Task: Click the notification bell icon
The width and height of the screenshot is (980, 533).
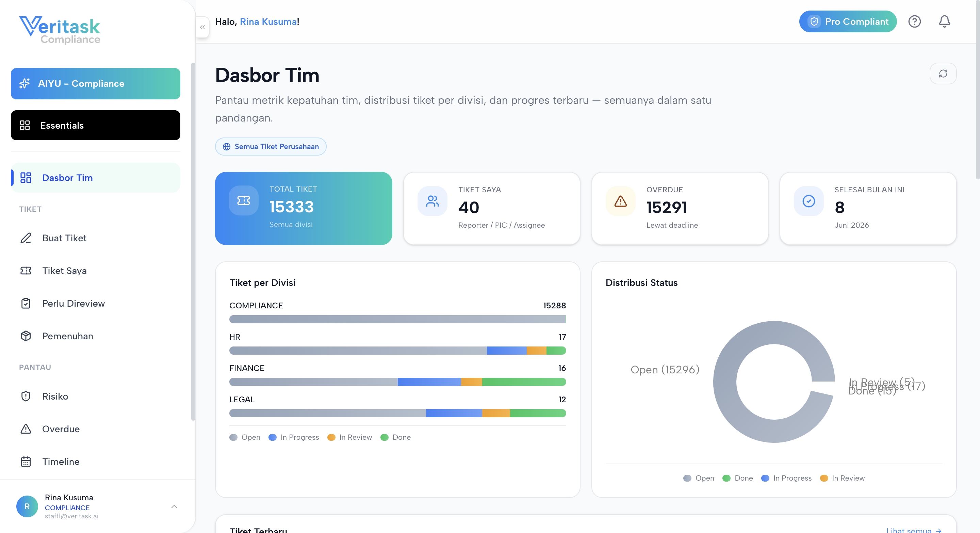Action: (944, 21)
